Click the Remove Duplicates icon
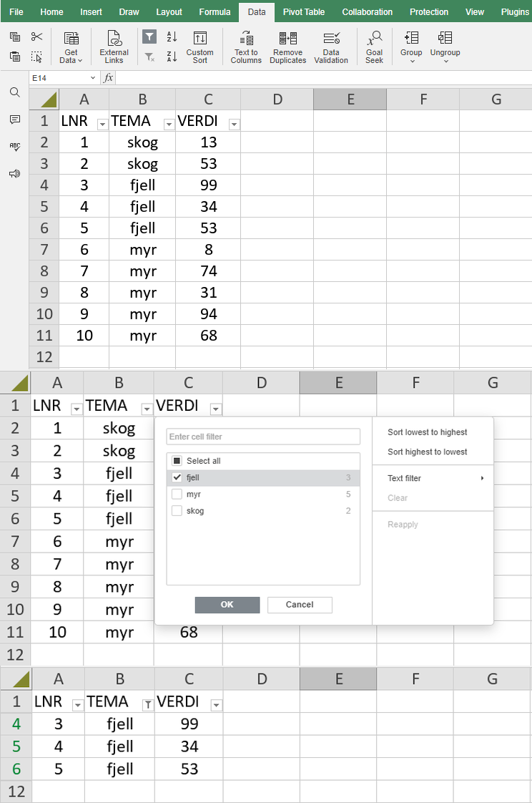Viewport: 532px width, 803px height. [x=288, y=39]
